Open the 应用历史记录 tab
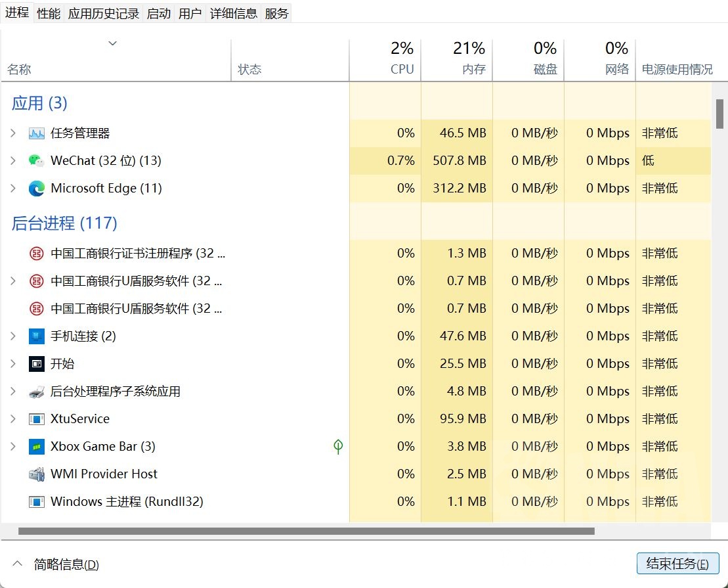The height and width of the screenshot is (588, 728). [104, 14]
